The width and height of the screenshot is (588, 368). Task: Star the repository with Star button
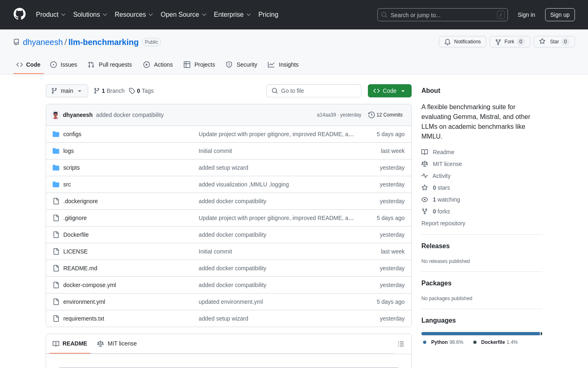click(554, 42)
